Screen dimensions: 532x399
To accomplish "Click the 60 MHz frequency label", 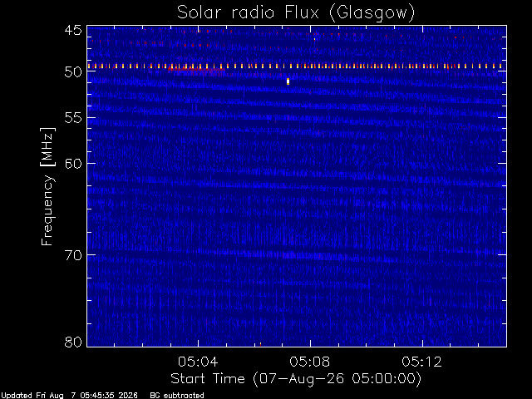I will 73,163.
